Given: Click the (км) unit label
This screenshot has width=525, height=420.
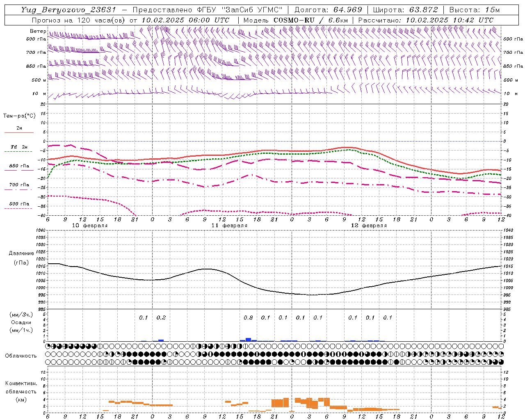Looking at the screenshot, I should click(x=21, y=399).
